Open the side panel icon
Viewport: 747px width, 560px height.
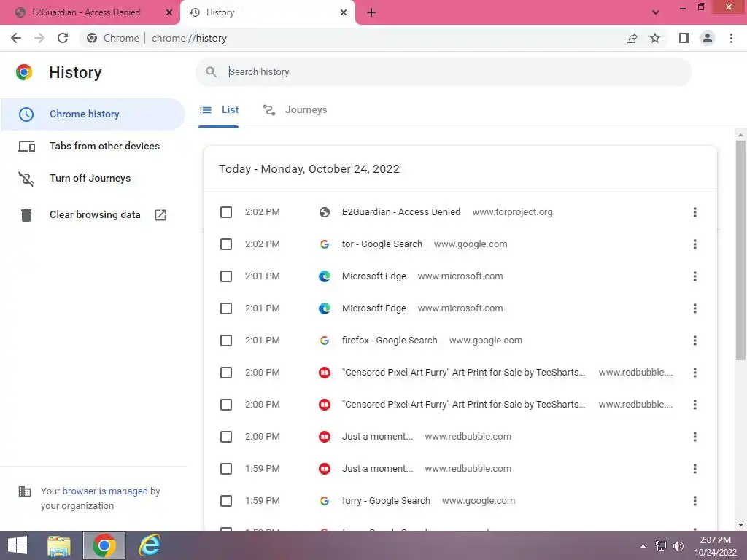(684, 38)
